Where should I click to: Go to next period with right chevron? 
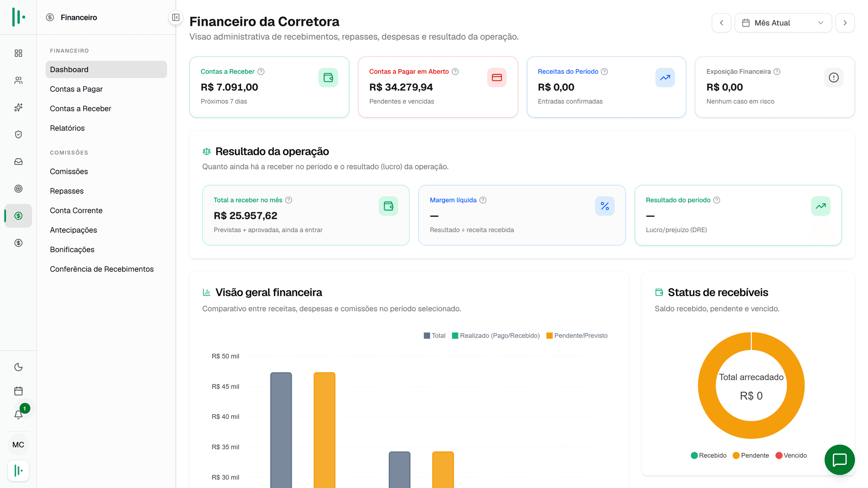coord(845,23)
